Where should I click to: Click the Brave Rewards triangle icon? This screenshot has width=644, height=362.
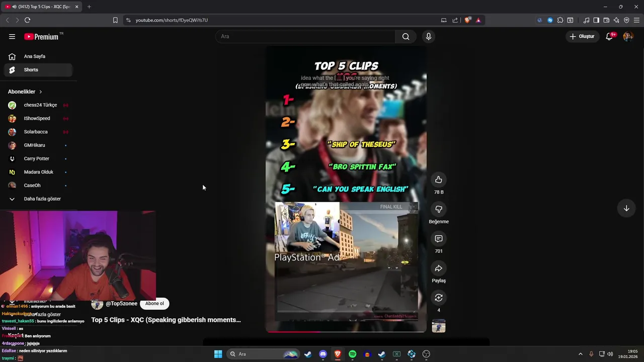pyautogui.click(x=478, y=20)
